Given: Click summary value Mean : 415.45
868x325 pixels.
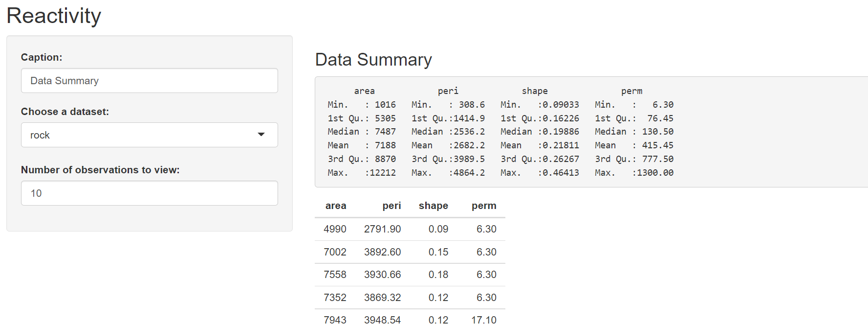Looking at the screenshot, I should pos(634,145).
